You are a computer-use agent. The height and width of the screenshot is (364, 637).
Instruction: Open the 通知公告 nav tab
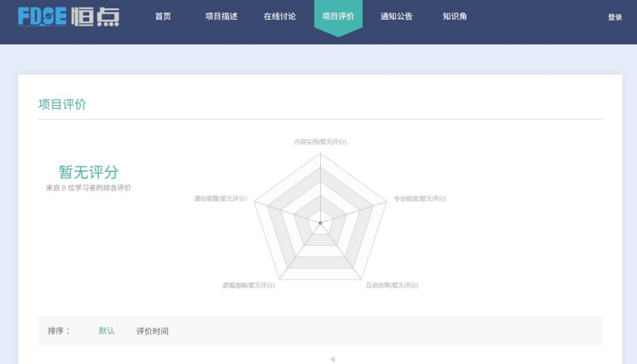tap(397, 16)
